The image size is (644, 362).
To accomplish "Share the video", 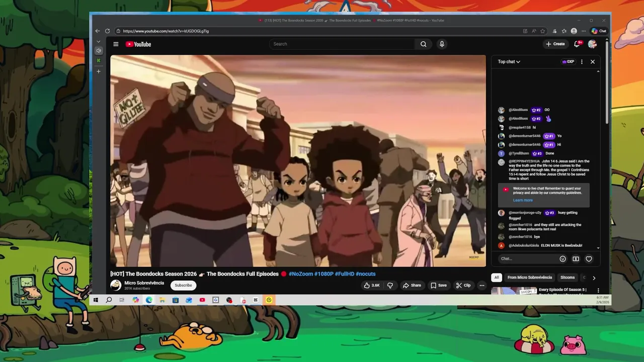I will (412, 286).
